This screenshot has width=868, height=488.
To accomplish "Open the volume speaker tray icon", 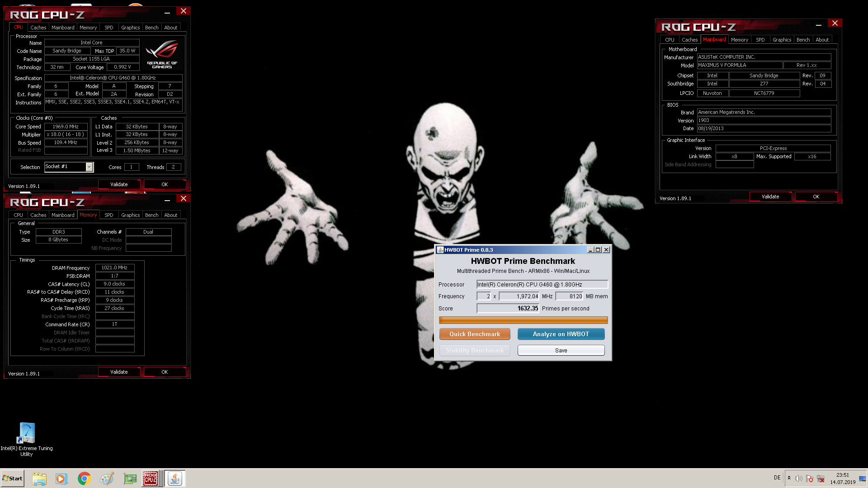I will 799,479.
